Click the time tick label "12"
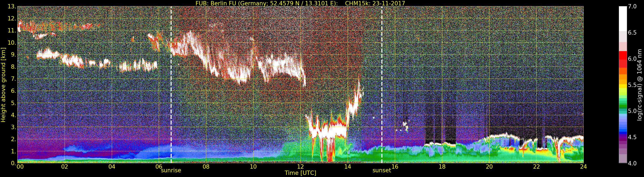Image resolution: width=644 pixels, height=177 pixels. click(300, 167)
